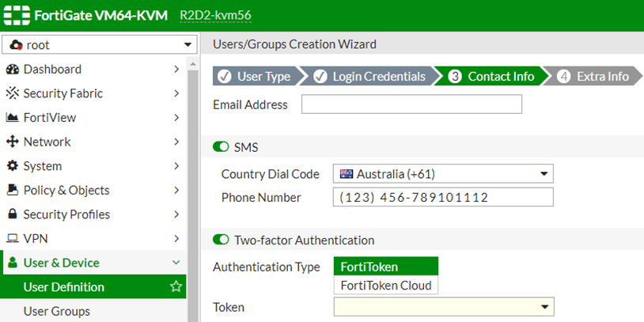Open the Token selection dropdown

(x=442, y=307)
